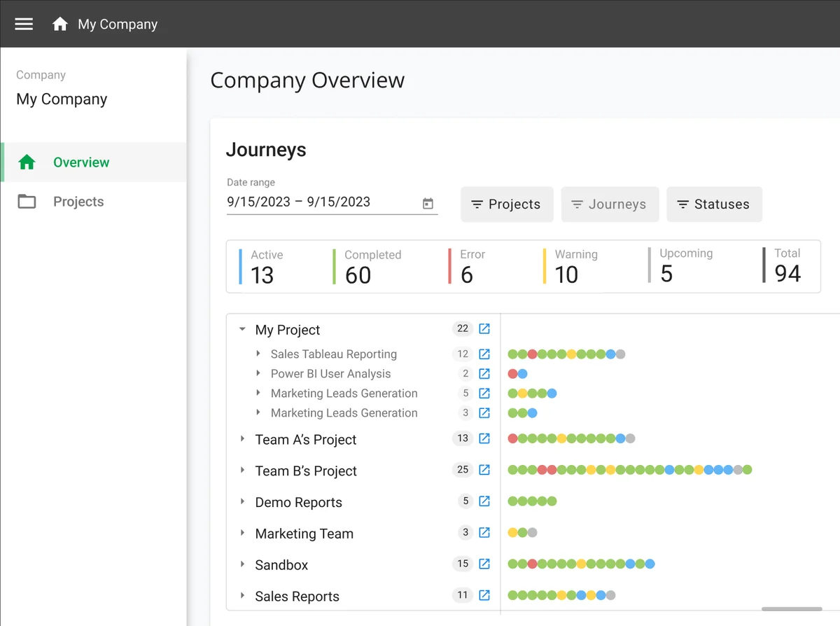
Task: Select the Warning status count of 10
Action: [568, 274]
